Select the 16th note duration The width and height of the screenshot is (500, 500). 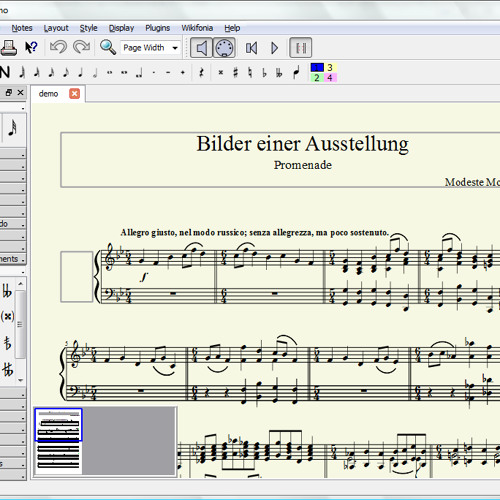(x=51, y=72)
